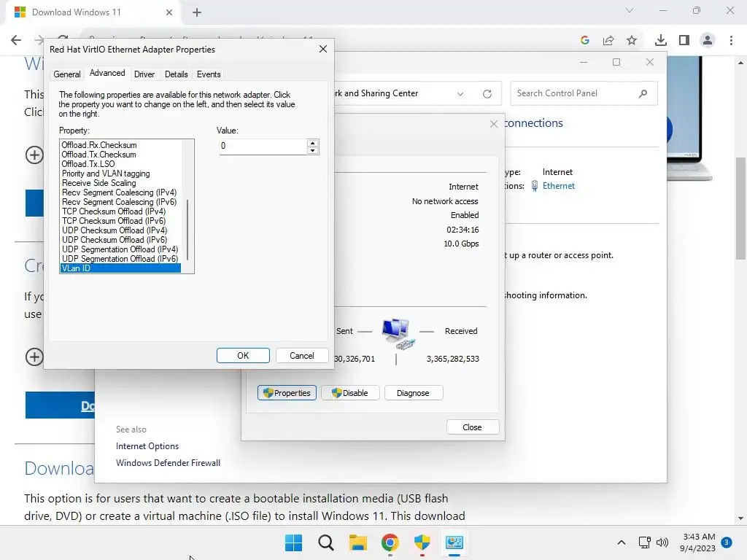The width and height of the screenshot is (747, 560).
Task: Click the network tray icon
Action: click(645, 542)
